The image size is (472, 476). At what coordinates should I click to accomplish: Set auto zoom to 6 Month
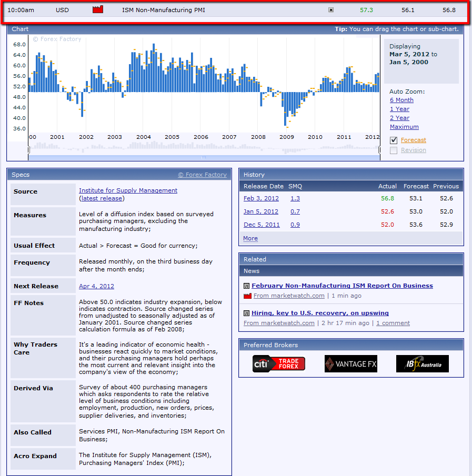[x=401, y=100]
